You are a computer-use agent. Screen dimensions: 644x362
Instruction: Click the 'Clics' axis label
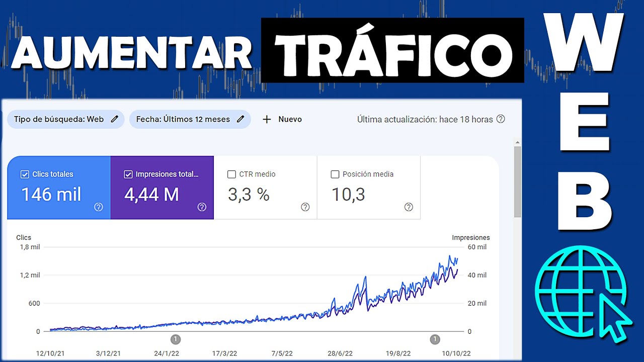[24, 237]
